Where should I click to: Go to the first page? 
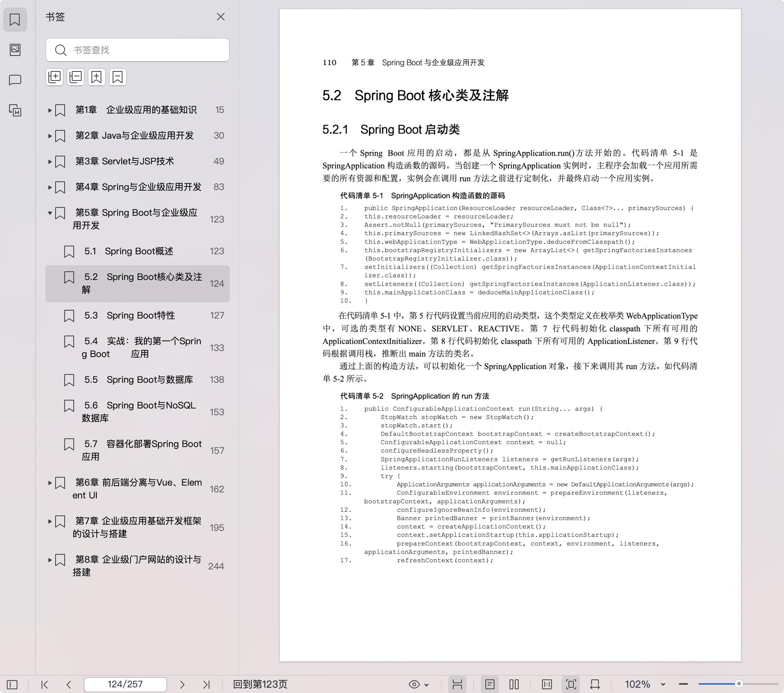(x=45, y=685)
